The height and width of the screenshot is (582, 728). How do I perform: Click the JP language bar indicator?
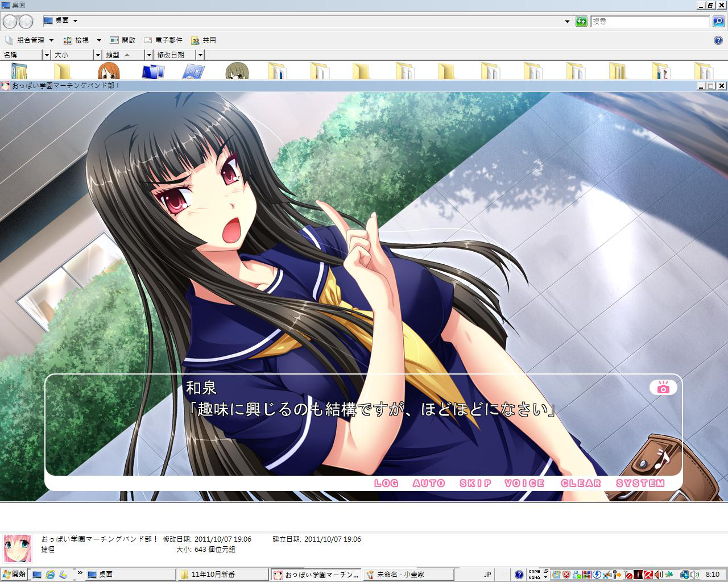pyautogui.click(x=487, y=575)
